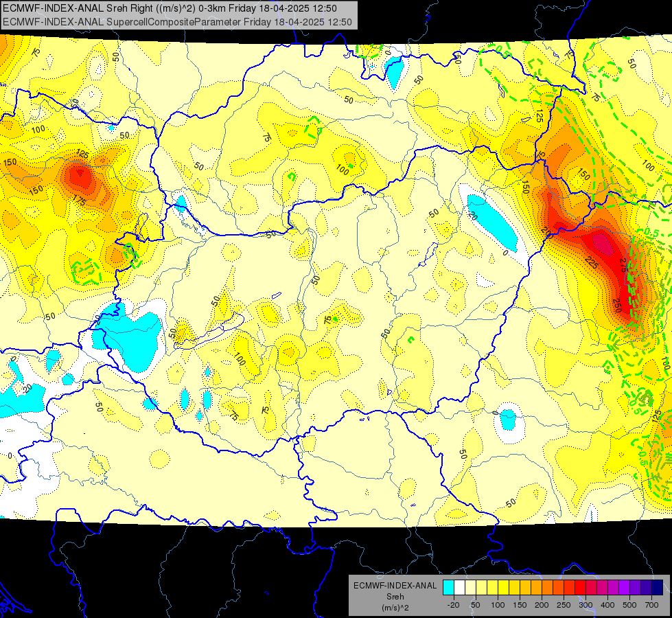The image size is (672, 618).
Task: Click the white legend swatch
Action: 459,587
